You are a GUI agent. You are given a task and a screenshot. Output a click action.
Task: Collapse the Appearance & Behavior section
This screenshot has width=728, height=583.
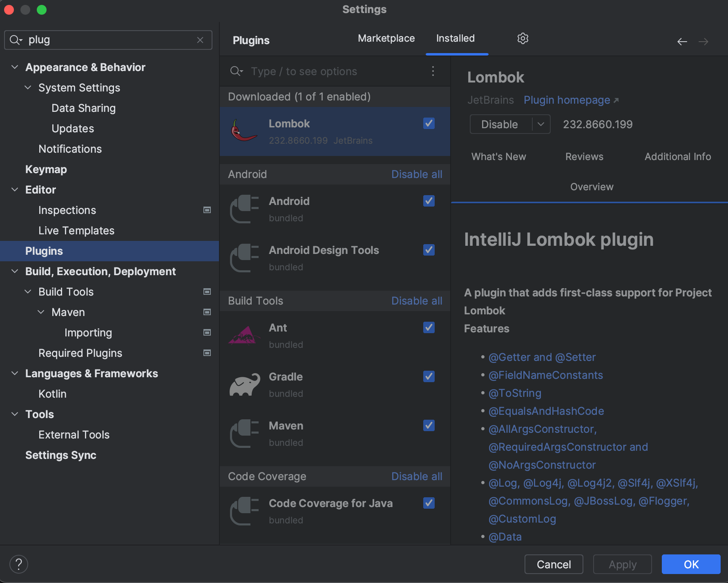(x=15, y=67)
